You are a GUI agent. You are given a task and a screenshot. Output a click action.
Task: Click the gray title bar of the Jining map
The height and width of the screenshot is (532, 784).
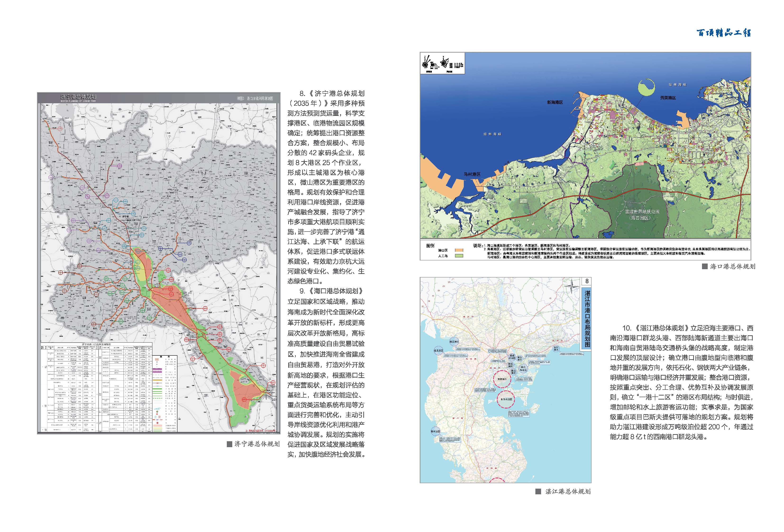point(159,98)
